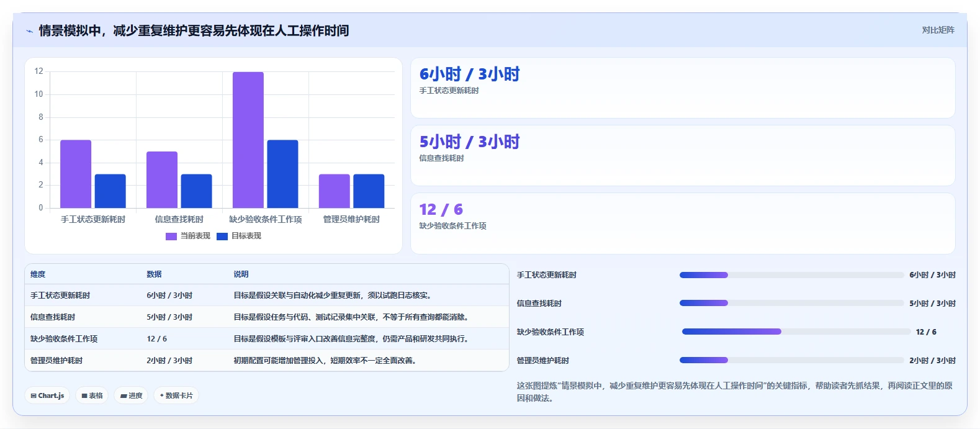This screenshot has height=429, width=980.
Task: Open the 5小时 / 3小时 data card
Action: (683, 155)
